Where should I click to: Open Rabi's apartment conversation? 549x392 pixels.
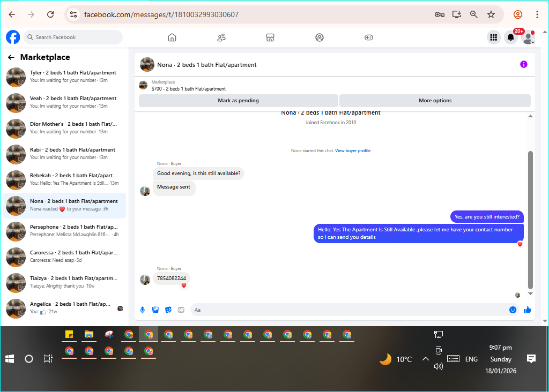[64, 154]
